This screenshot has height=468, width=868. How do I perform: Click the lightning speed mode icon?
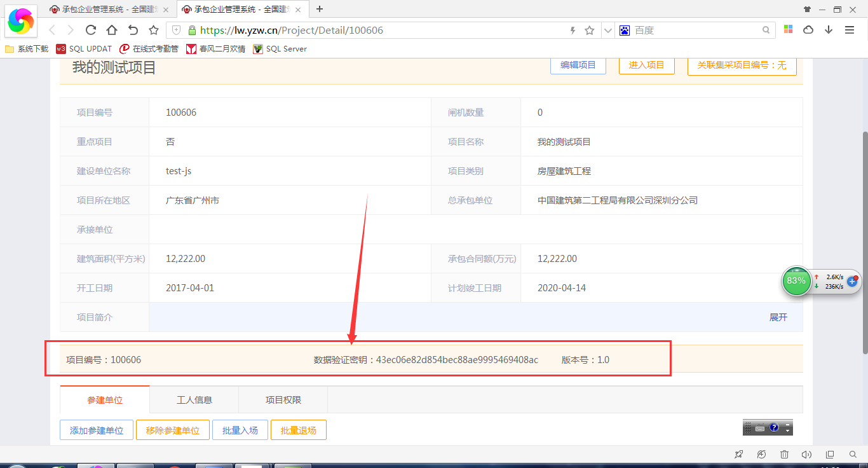click(x=573, y=30)
